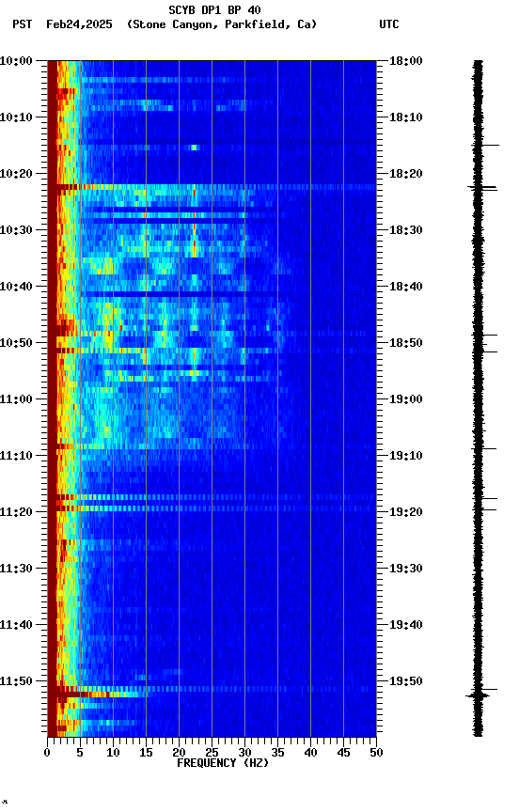Click the 0 Hz frequency axis label

click(x=47, y=753)
